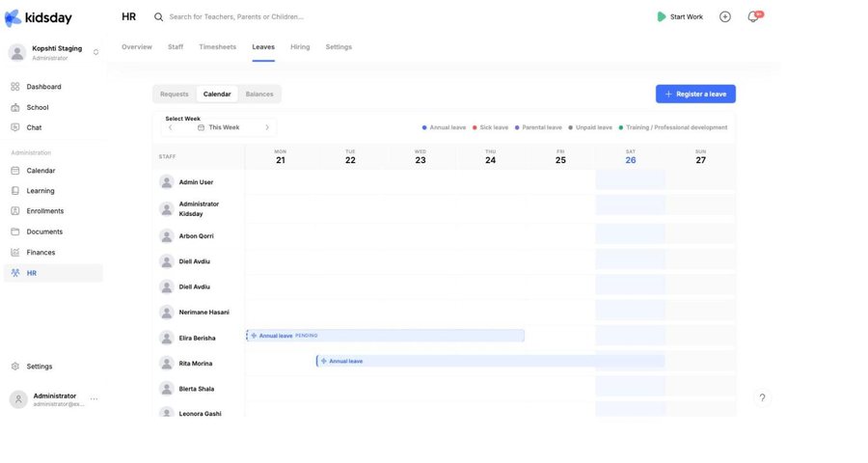Image resolution: width=868 pixels, height=463 pixels.
Task: Open Elira Berisha's pending annual leave bar
Action: [x=385, y=336]
